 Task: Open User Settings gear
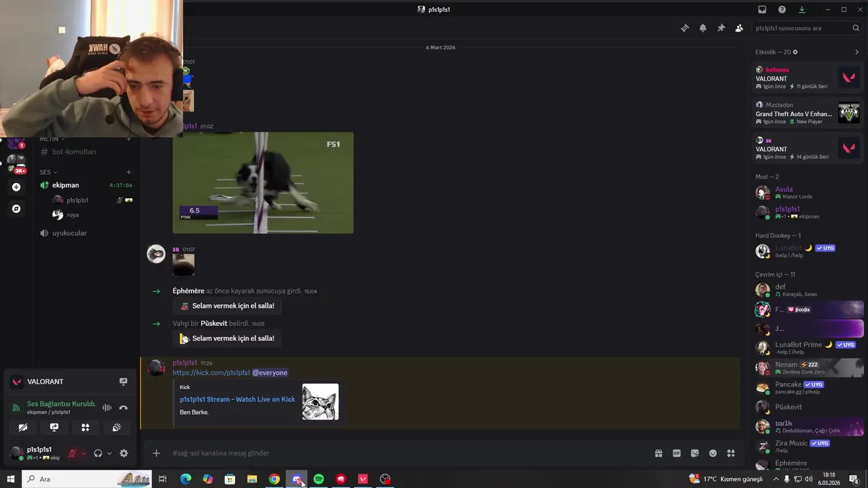[x=123, y=453]
